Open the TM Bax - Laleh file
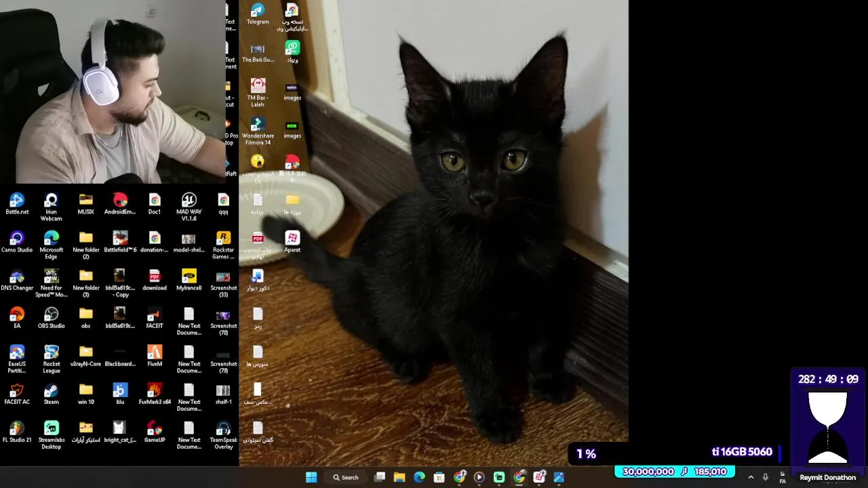Screen dimensions: 868x488 [x=258, y=93]
